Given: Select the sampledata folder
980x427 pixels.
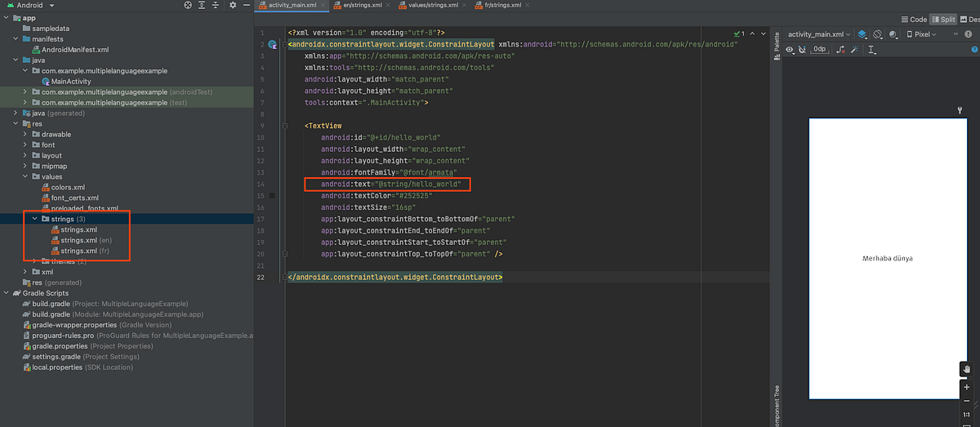Looking at the screenshot, I should (x=47, y=28).
